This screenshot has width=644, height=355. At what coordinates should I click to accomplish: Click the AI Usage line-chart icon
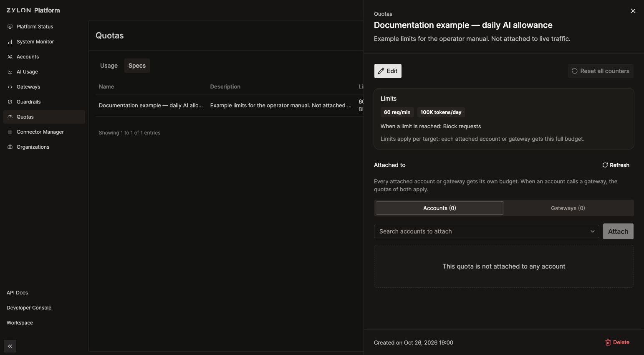(10, 72)
